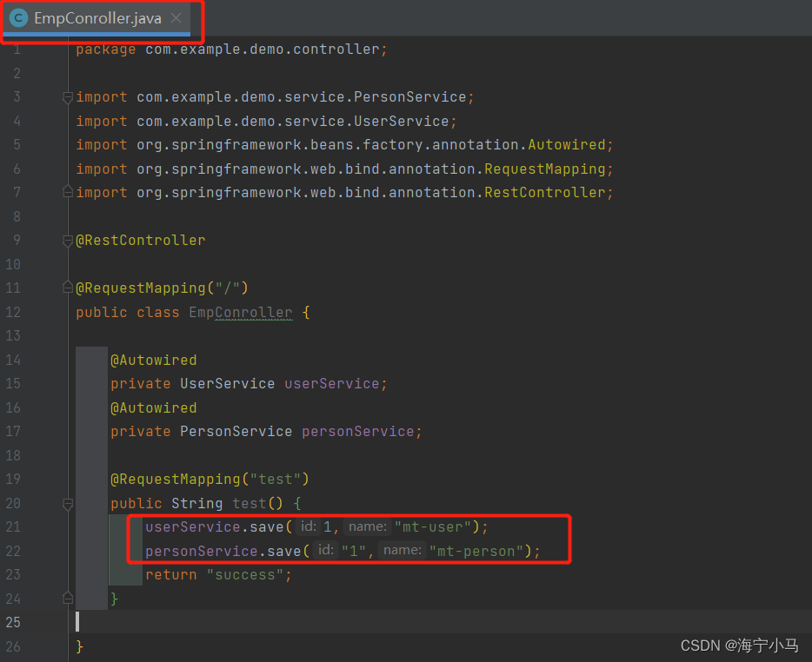Click gutter line number 12
The image size is (812, 662).
[x=13, y=312]
